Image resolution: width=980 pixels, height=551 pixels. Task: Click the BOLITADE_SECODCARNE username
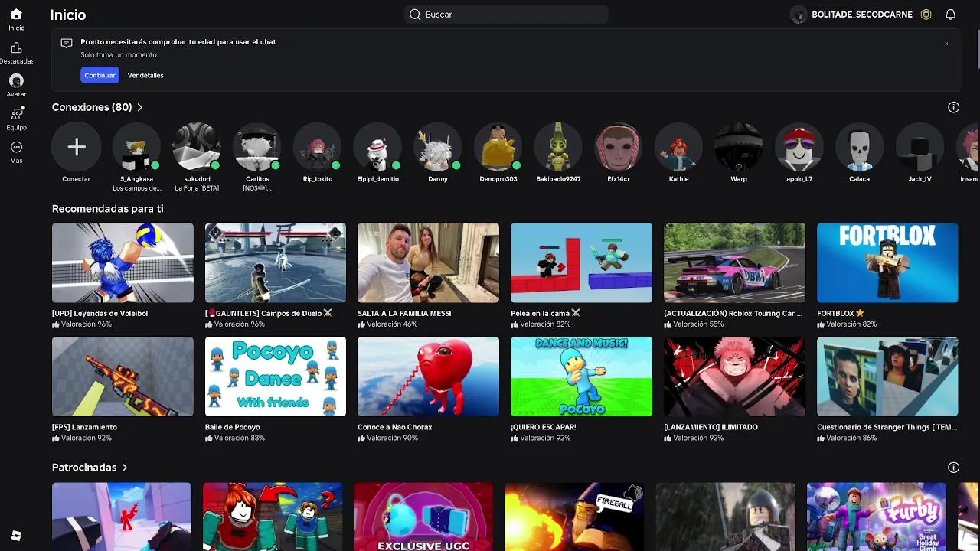862,15
